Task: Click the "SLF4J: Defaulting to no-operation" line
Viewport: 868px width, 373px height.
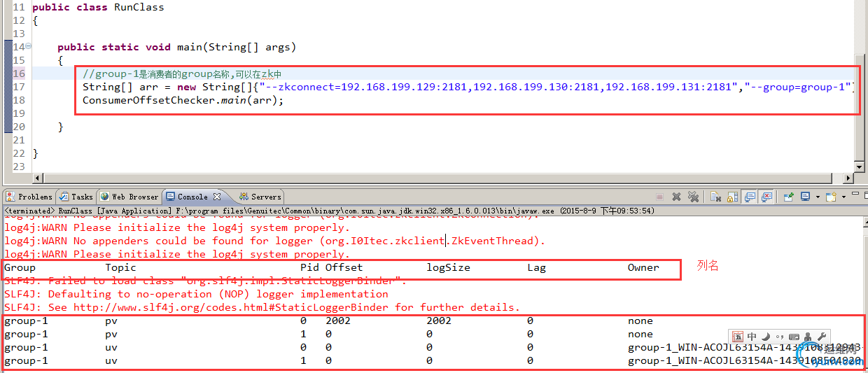Action: click(206, 294)
